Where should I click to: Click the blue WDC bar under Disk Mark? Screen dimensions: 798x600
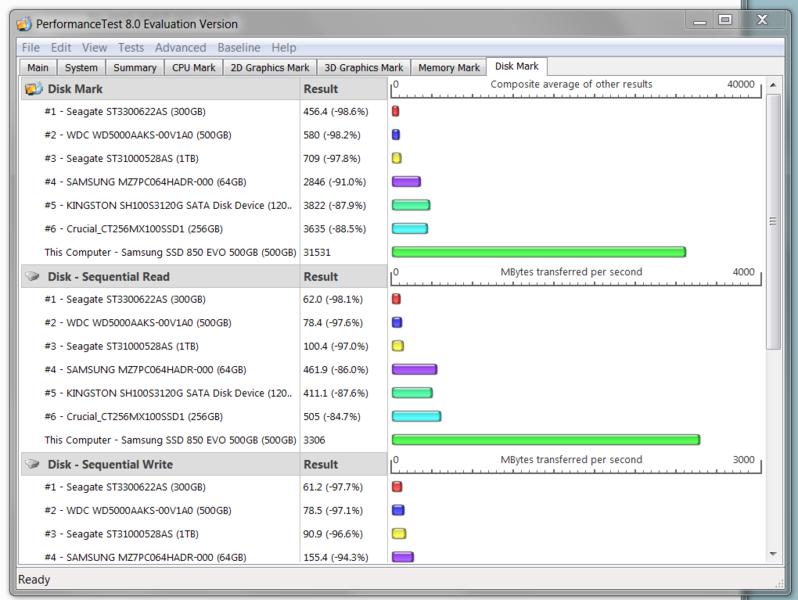396,134
